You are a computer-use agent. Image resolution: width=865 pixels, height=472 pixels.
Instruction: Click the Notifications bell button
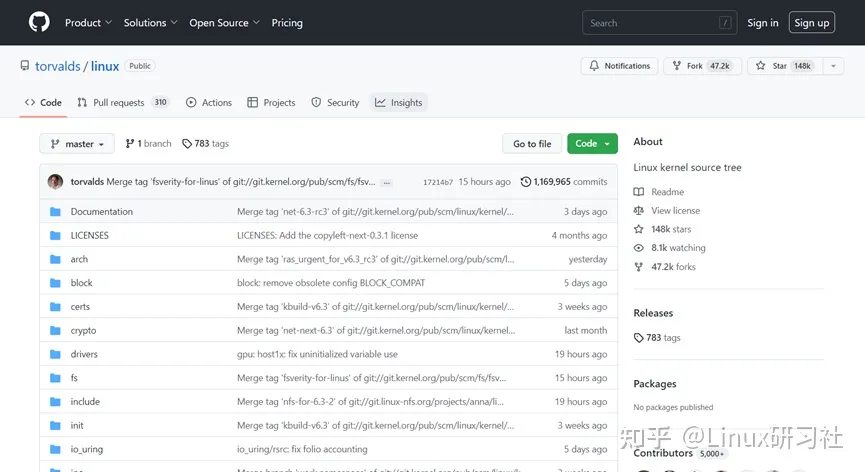[619, 66]
